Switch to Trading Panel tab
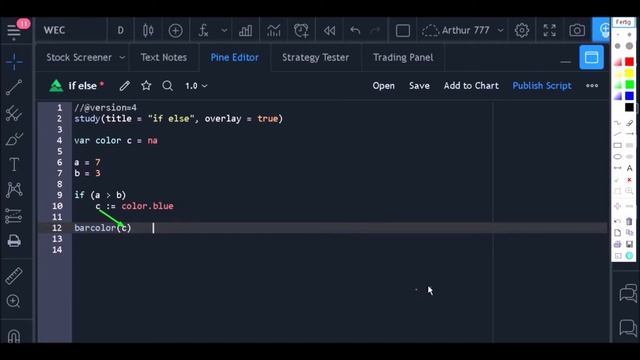Image resolution: width=640 pixels, height=360 pixels. point(403,58)
